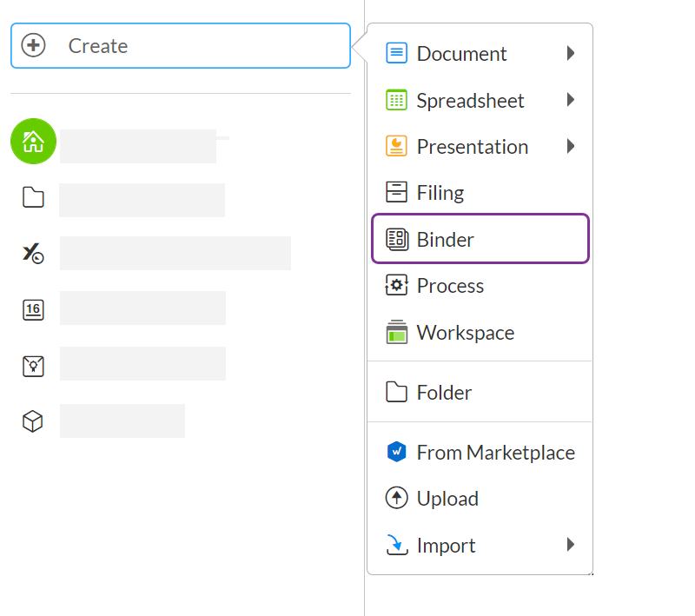Click the Presentation icon
The height and width of the screenshot is (616, 695).
click(x=396, y=146)
